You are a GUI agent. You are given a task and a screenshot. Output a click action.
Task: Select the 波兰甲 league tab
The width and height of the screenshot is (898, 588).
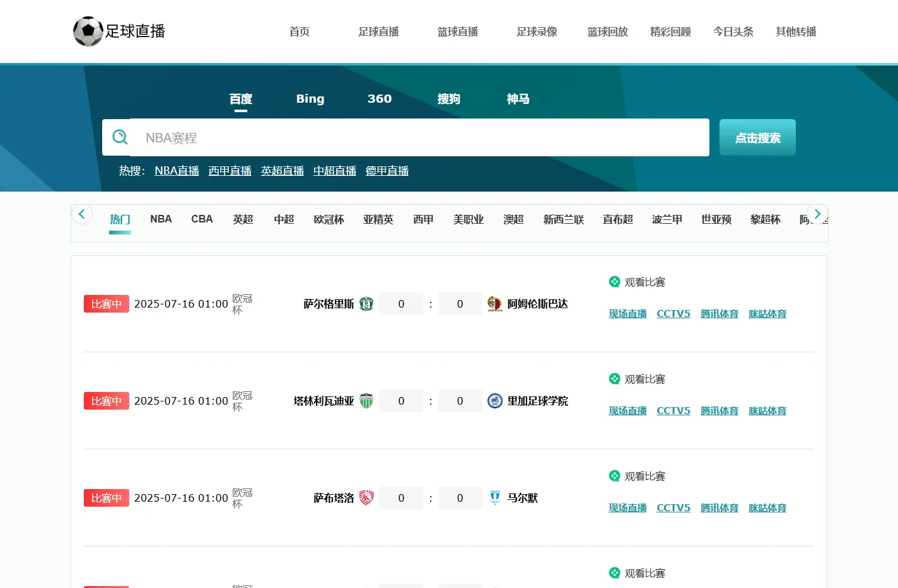[x=667, y=219]
